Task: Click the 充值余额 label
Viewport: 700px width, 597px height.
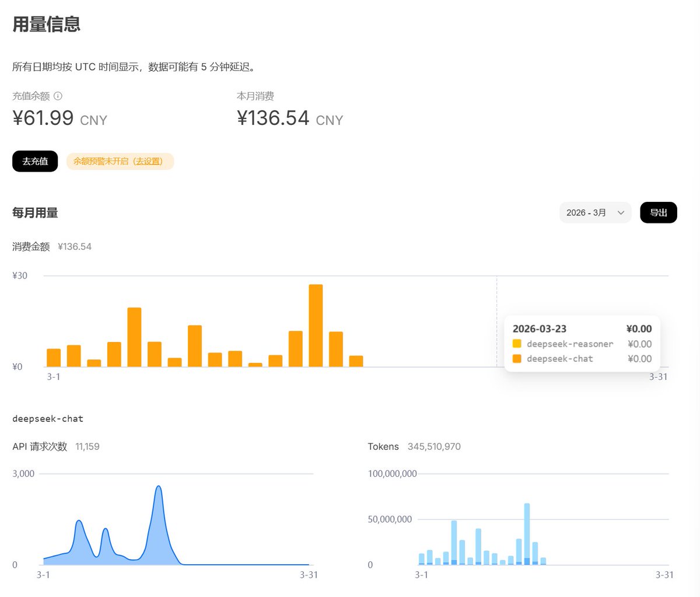Action: (31, 96)
